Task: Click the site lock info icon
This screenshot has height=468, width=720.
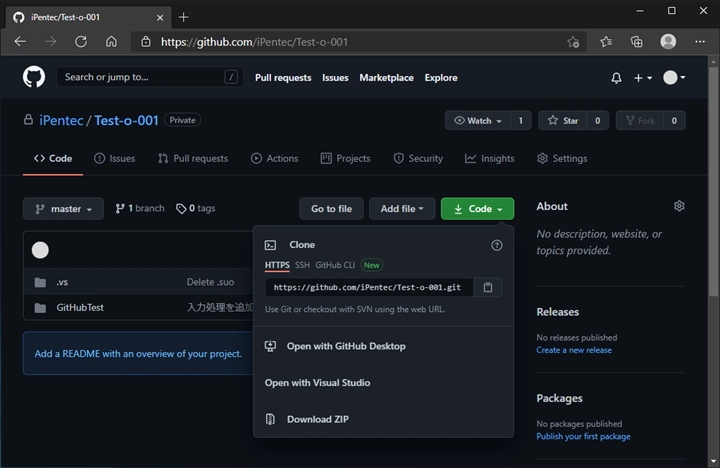Action: point(146,42)
